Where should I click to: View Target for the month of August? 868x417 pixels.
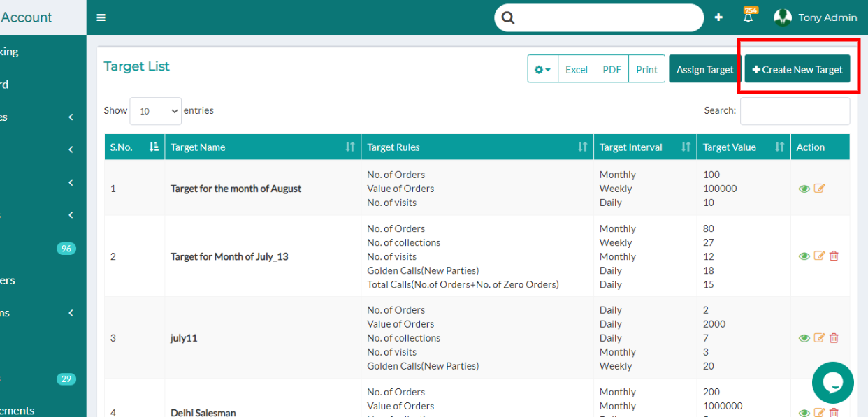[804, 189]
